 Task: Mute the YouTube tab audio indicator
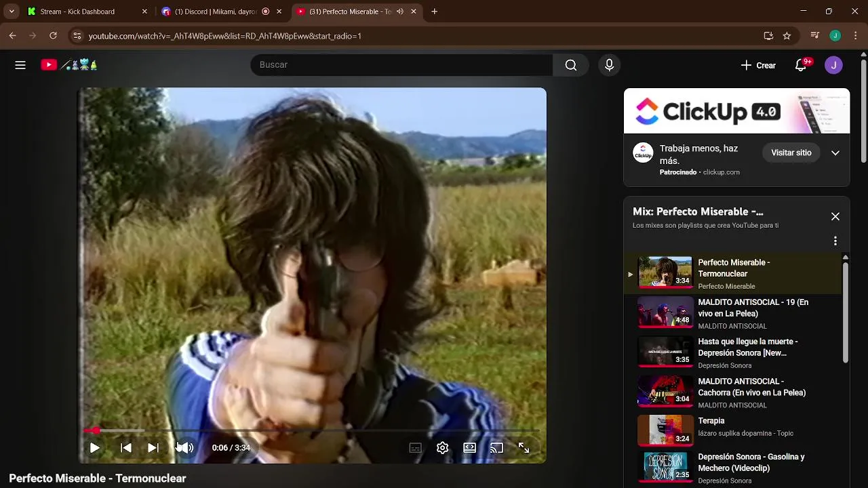400,12
